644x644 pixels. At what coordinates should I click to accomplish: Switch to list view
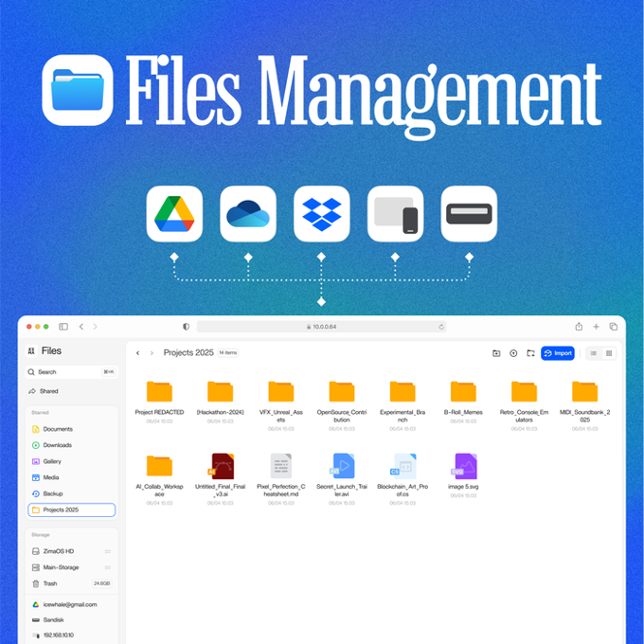coord(594,353)
